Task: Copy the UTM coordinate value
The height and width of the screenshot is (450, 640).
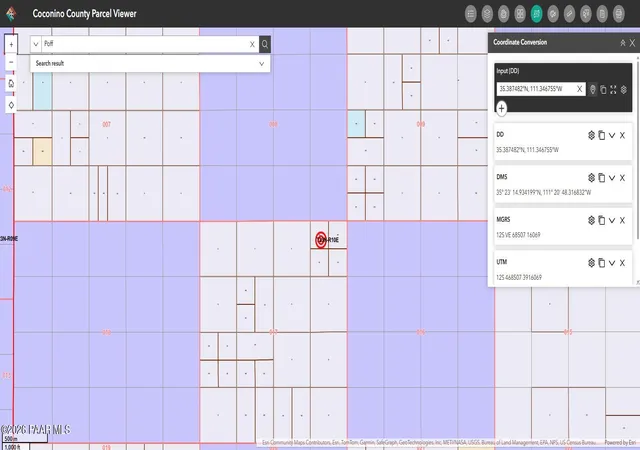Action: 602,263
